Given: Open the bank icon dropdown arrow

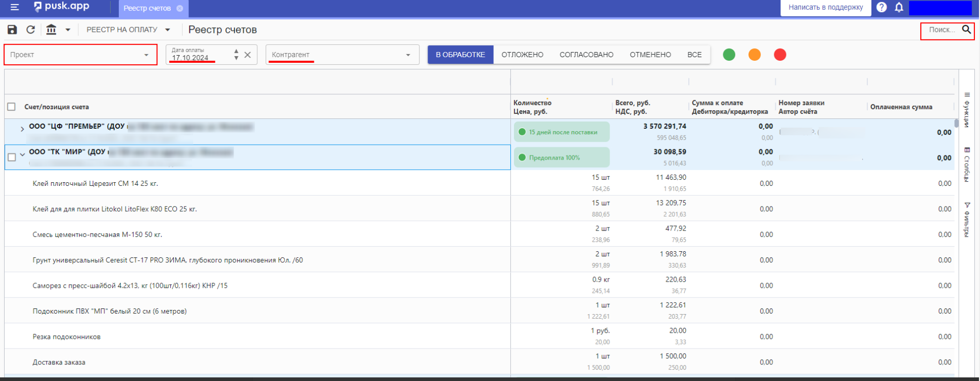Looking at the screenshot, I should click(68, 30).
